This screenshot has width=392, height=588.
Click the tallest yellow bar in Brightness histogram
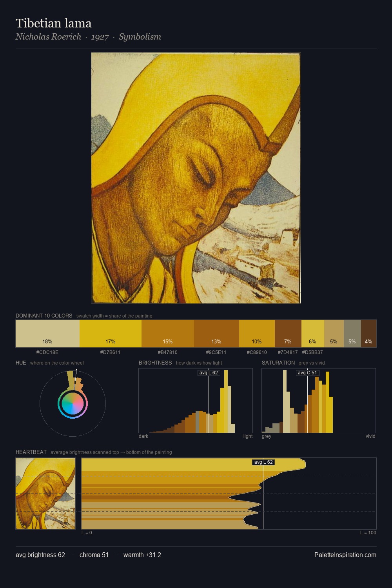coord(226,402)
